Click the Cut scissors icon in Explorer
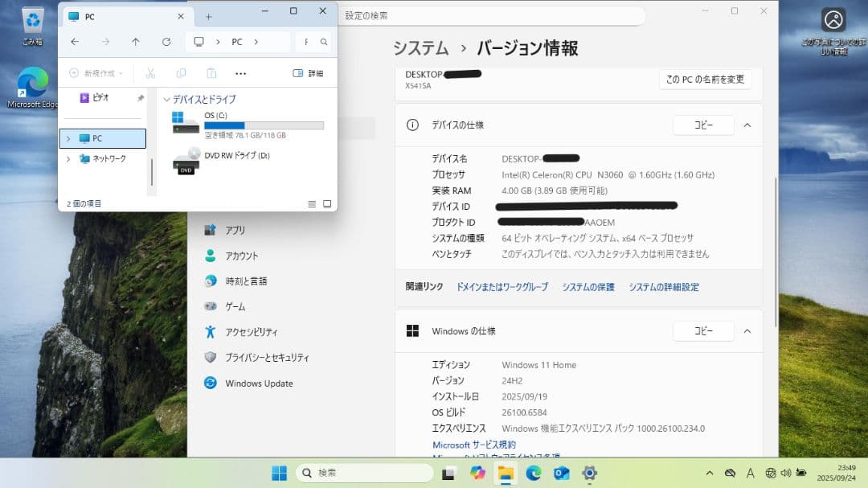The width and height of the screenshot is (868, 488). point(150,73)
